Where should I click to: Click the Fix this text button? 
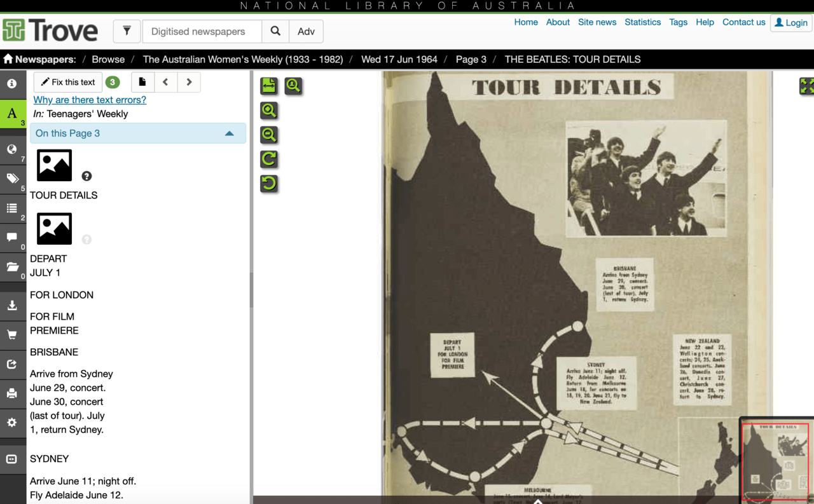tap(67, 82)
